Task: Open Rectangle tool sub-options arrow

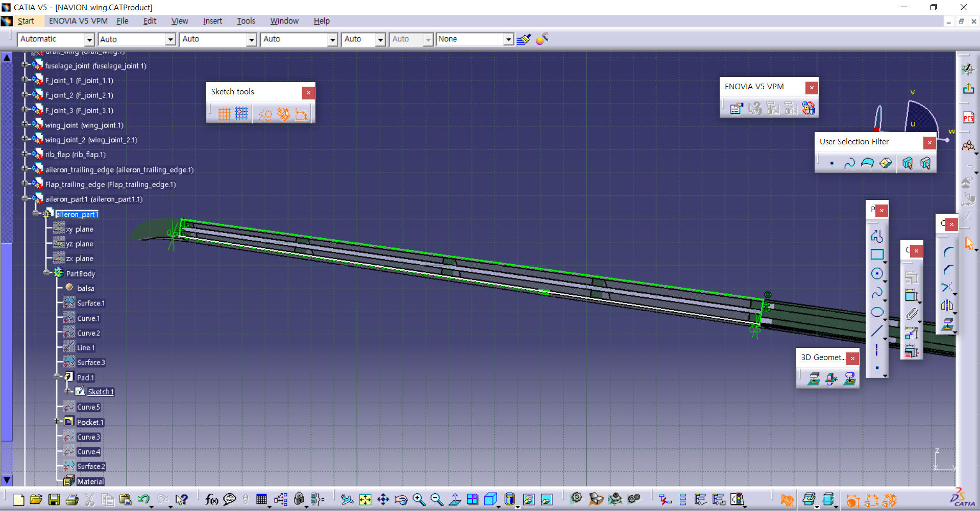Action: [x=885, y=262]
